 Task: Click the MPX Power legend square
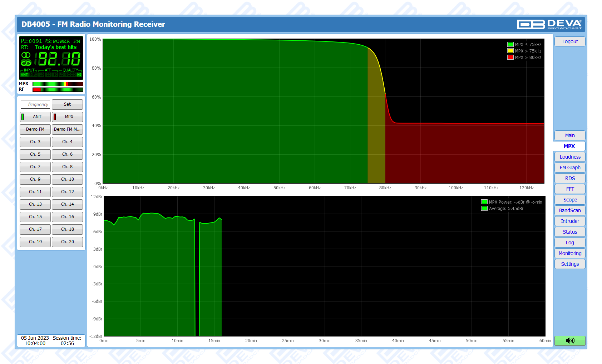click(484, 202)
